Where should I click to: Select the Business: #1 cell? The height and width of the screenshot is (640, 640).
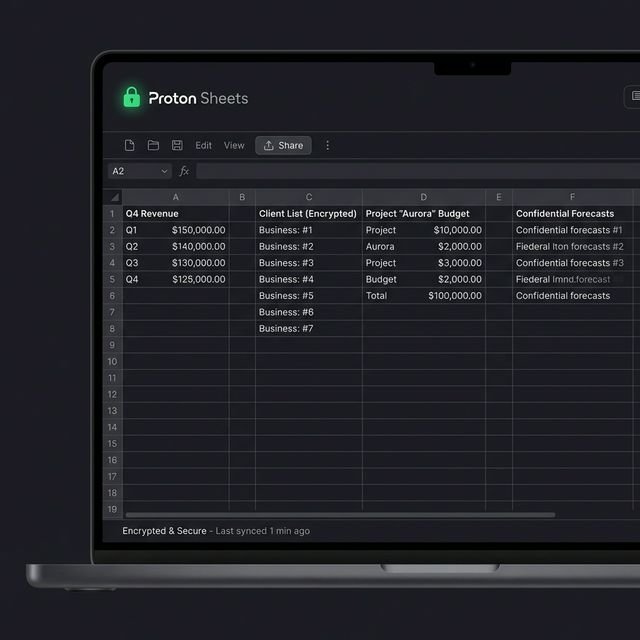coord(309,230)
